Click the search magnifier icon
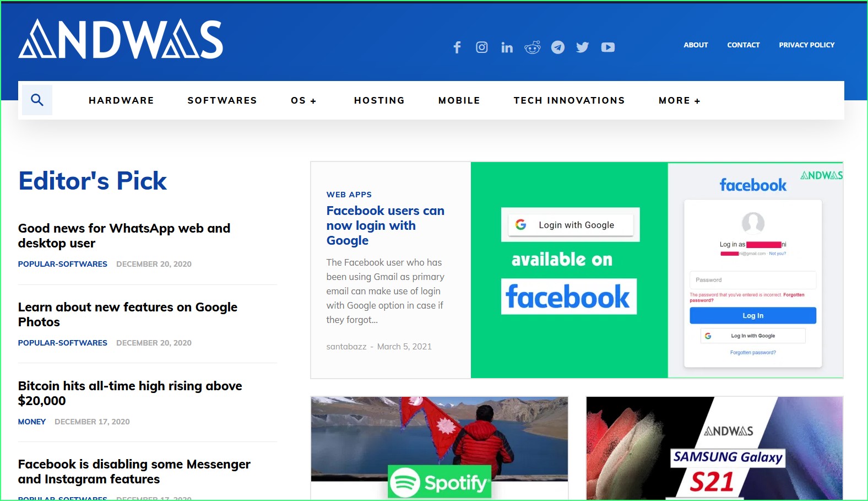Viewport: 868px width, 501px height. click(37, 100)
